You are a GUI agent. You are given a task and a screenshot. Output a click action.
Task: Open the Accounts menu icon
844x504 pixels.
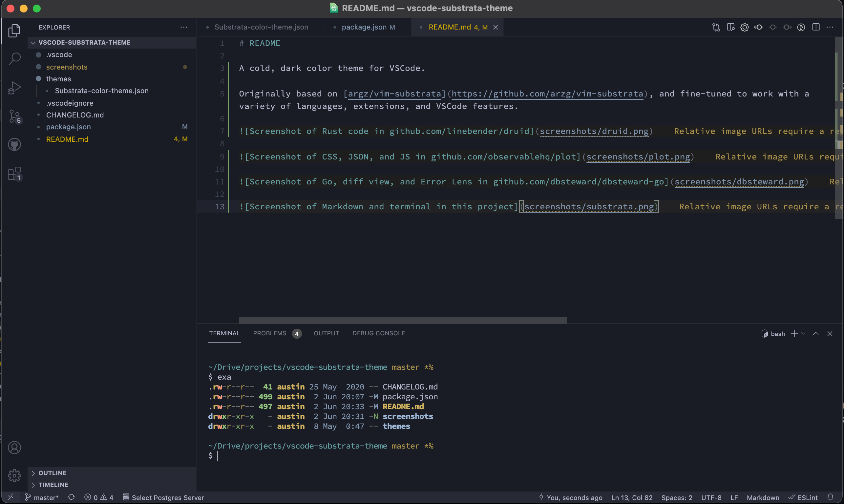[x=14, y=448]
